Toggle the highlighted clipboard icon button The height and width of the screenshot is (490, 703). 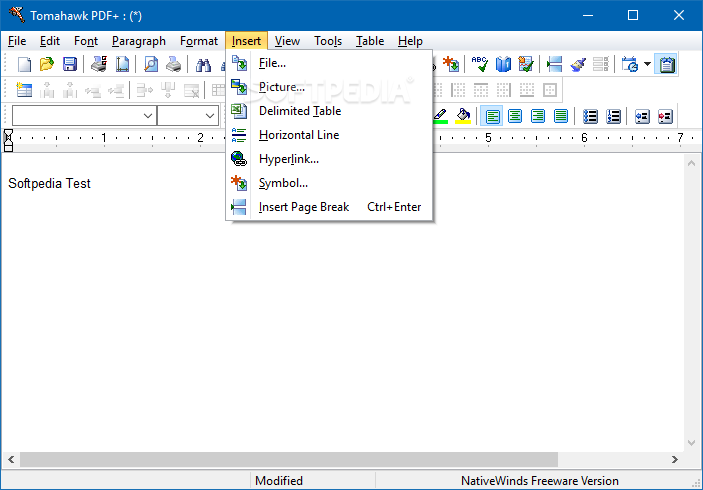pyautogui.click(x=666, y=65)
